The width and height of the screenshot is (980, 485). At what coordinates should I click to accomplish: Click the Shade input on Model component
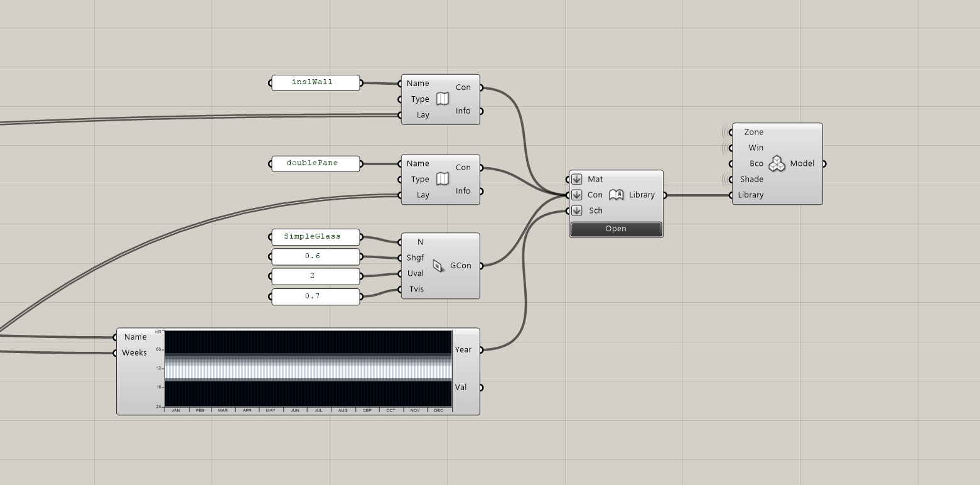coord(751,179)
